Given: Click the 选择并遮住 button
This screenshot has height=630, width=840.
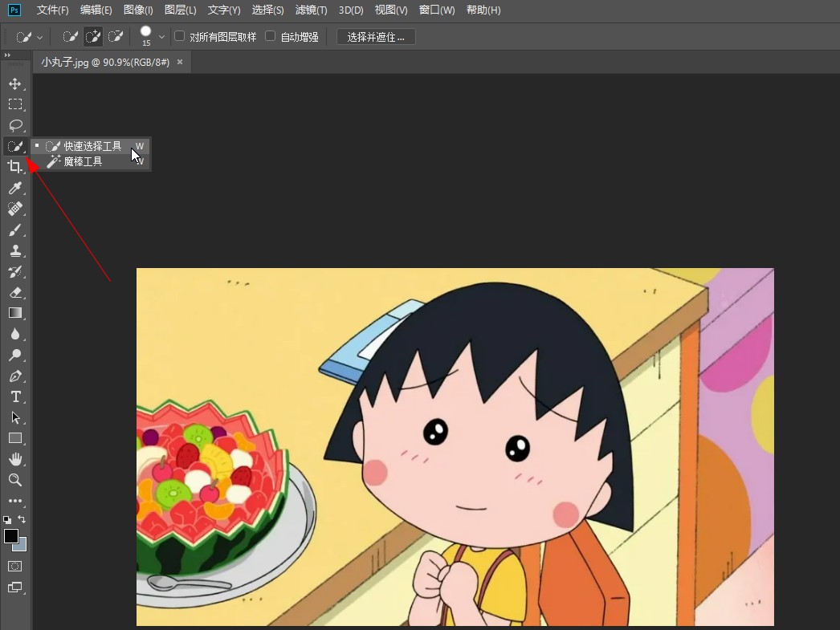Looking at the screenshot, I should [x=376, y=37].
